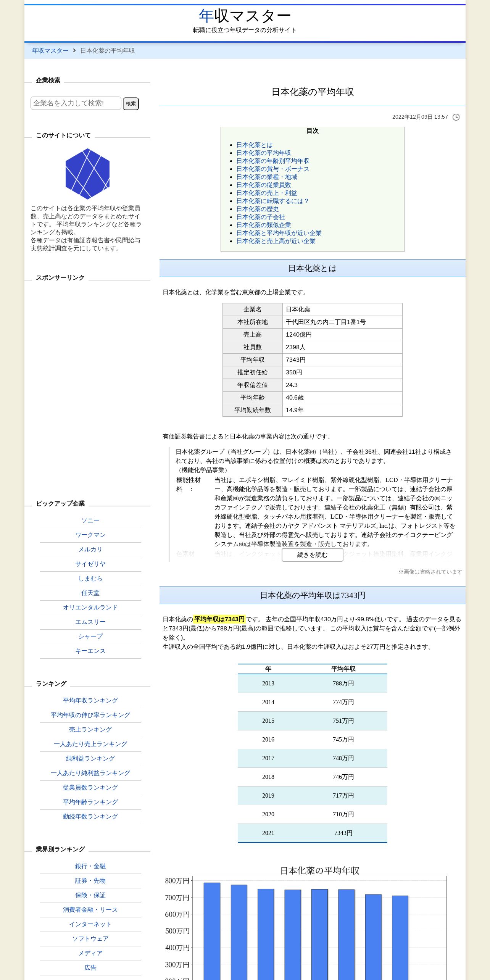This screenshot has width=490, height=980.
Task: Click the 14.9年 average tenure value
Action: (x=295, y=410)
